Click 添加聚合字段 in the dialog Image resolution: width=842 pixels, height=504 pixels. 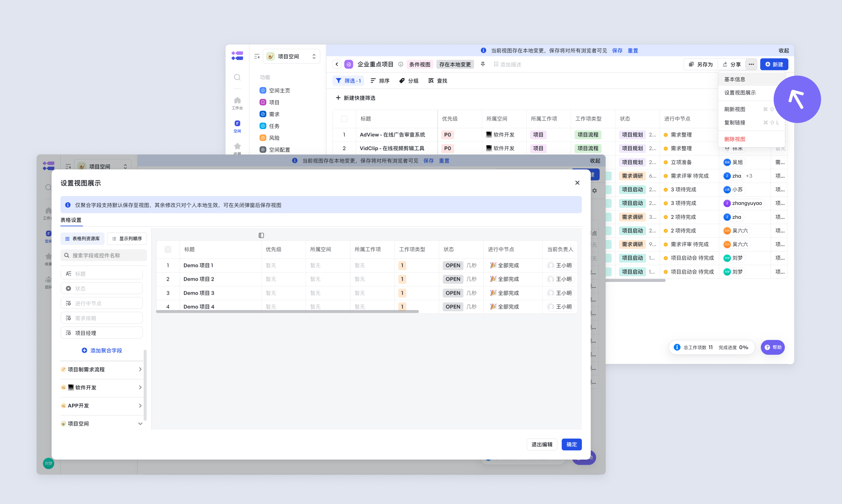(102, 350)
